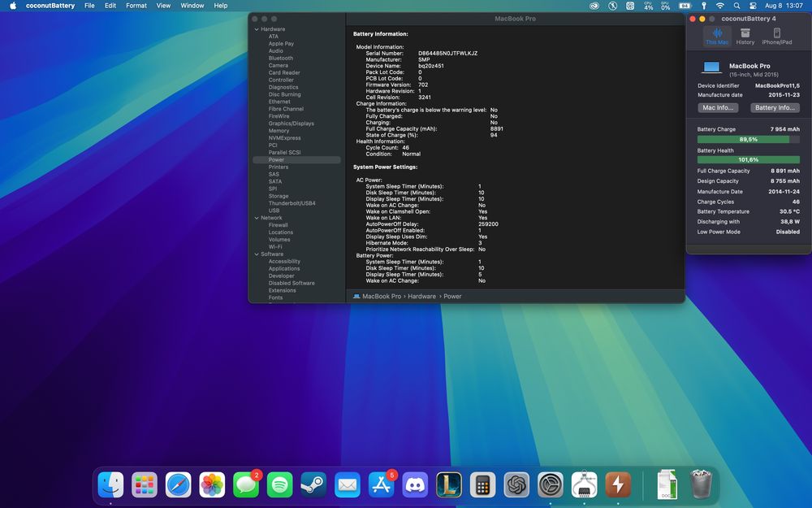812x508 pixels.
Task: Open the document stack beside Trash
Action: coord(667,484)
